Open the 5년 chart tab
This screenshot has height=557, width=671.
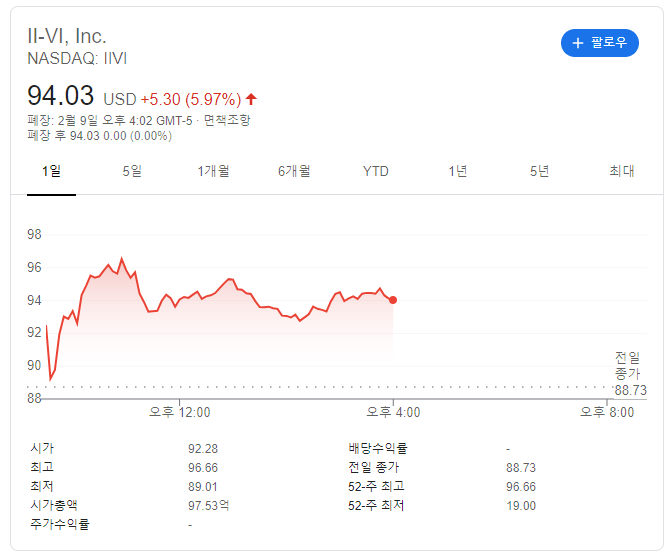pos(539,171)
